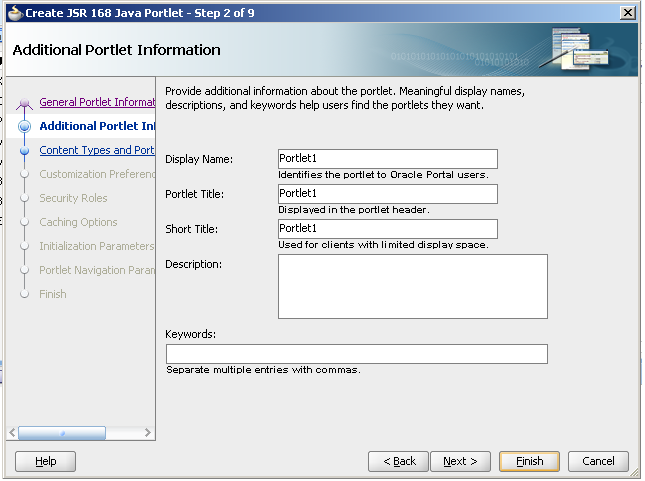The image size is (645, 481).
Task: Click inside the Description text area
Action: 413,286
